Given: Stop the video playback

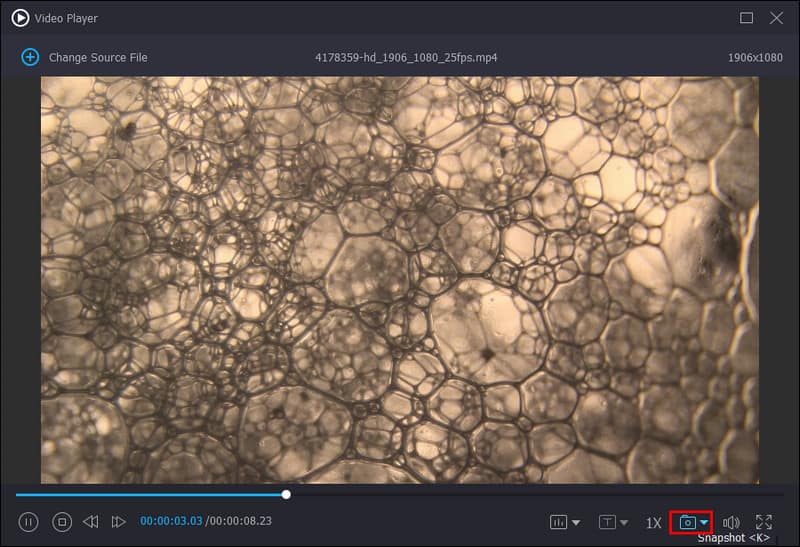Looking at the screenshot, I should (62, 521).
